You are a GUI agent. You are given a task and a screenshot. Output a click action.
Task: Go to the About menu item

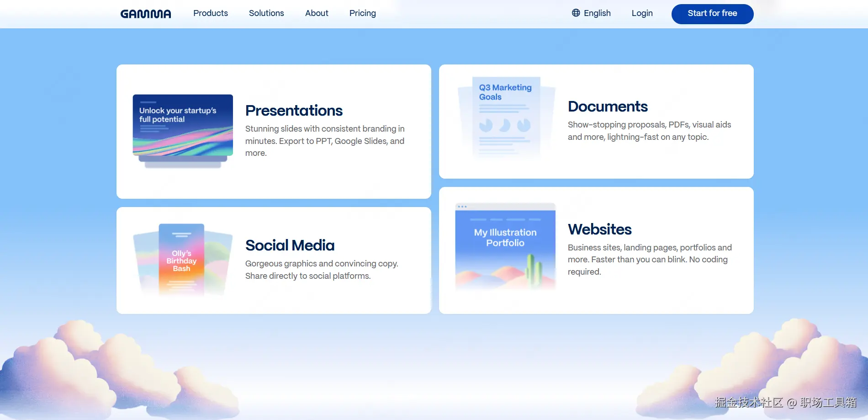tap(317, 13)
